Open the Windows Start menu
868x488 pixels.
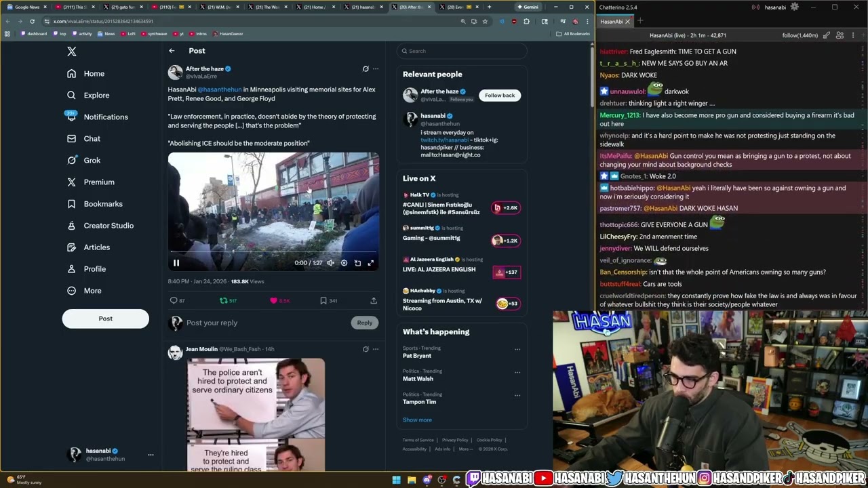click(396, 481)
